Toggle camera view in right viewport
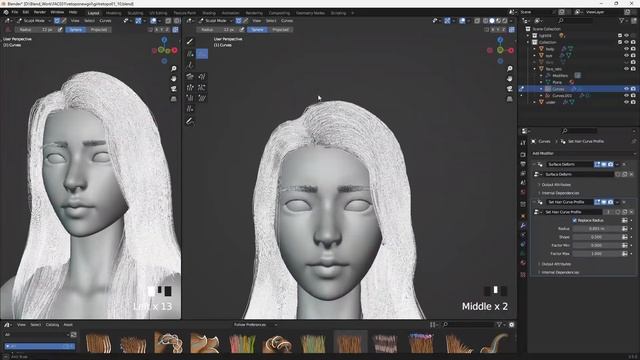Viewport: 640px width, 360px height. point(510,89)
